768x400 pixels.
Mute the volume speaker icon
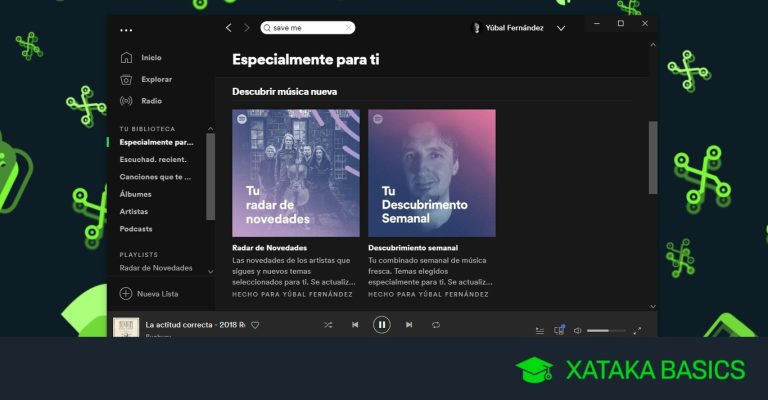click(x=578, y=330)
